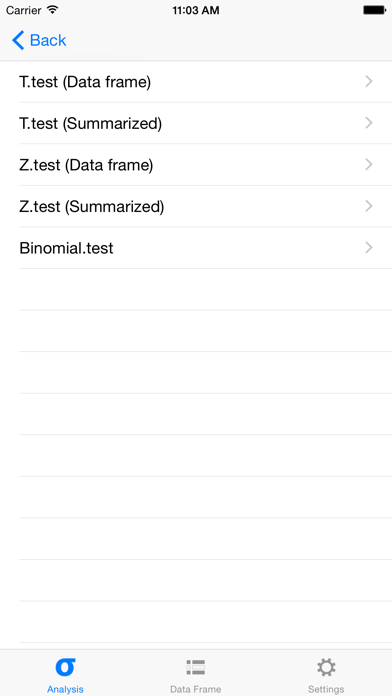Choose Z.test (Summarized) item
This screenshot has height=696, width=392.
point(196,206)
